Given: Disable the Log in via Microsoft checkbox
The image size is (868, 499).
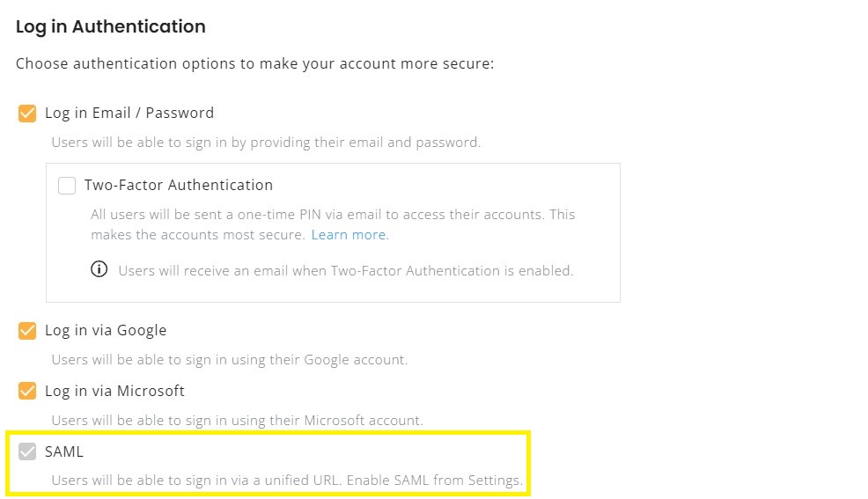Looking at the screenshot, I should click(x=27, y=391).
